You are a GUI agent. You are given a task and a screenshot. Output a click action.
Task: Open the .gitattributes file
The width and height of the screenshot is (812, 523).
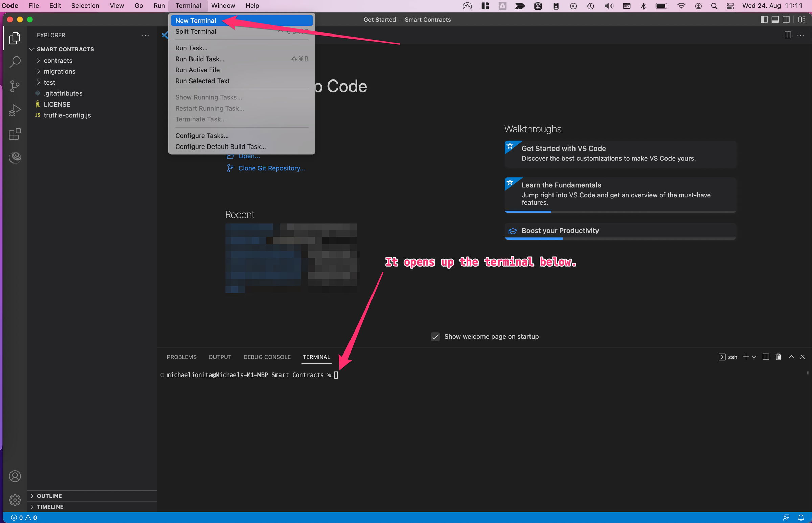92,93
